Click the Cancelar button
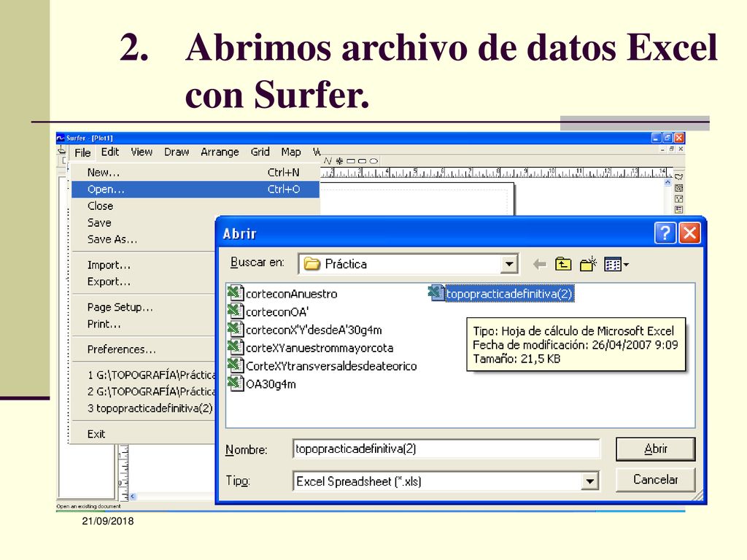The image size is (747, 560). [x=656, y=480]
